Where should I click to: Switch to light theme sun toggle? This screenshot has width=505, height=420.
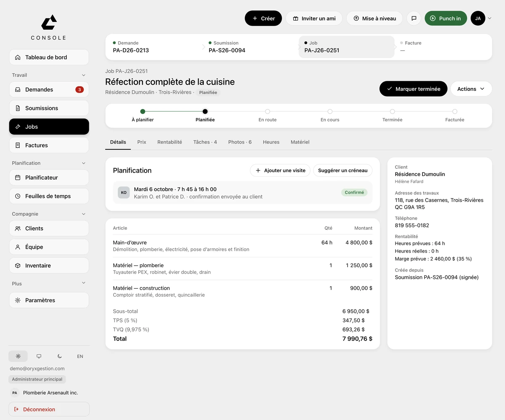click(18, 356)
